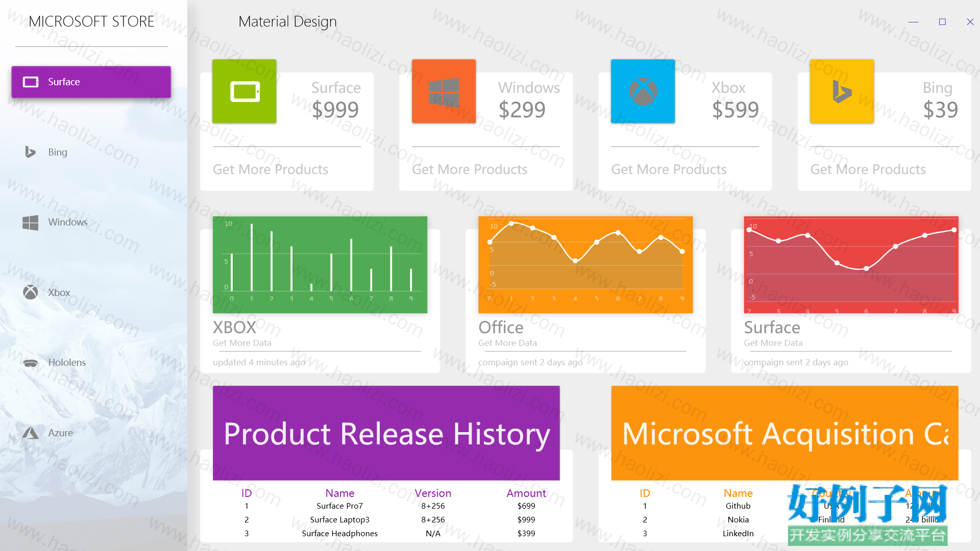Select the Azure triangle icon in sidebar
Image resolution: width=980 pixels, height=551 pixels.
(30, 433)
